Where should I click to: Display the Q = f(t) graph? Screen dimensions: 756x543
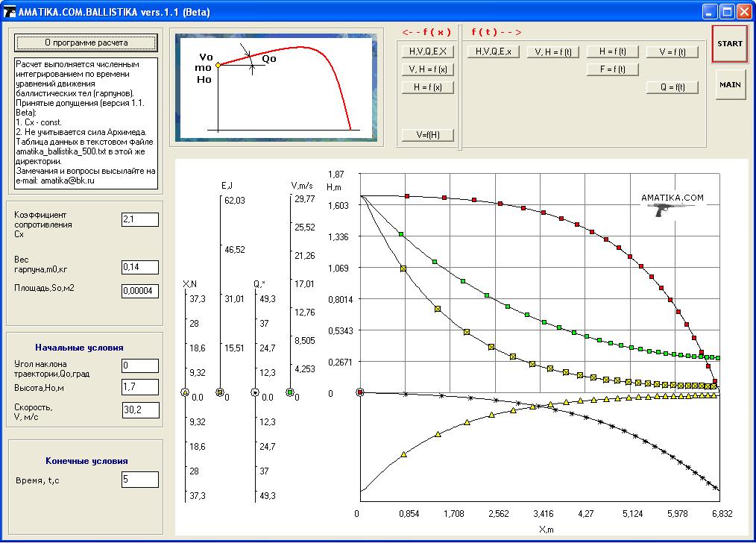point(672,87)
